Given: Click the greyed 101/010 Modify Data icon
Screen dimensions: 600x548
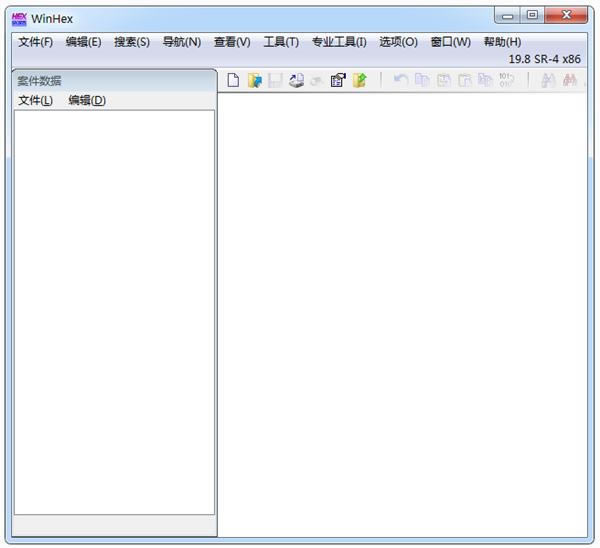Looking at the screenshot, I should 506,80.
